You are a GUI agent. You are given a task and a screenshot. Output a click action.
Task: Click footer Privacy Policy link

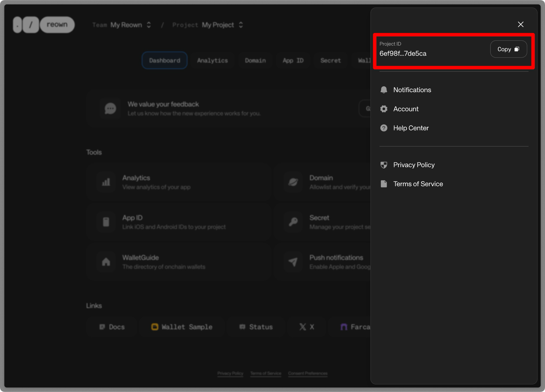pyautogui.click(x=230, y=373)
